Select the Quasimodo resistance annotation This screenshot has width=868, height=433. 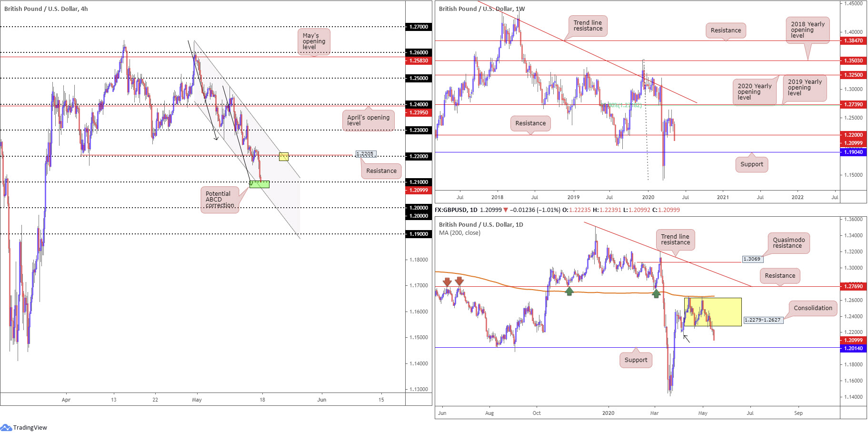pos(788,243)
